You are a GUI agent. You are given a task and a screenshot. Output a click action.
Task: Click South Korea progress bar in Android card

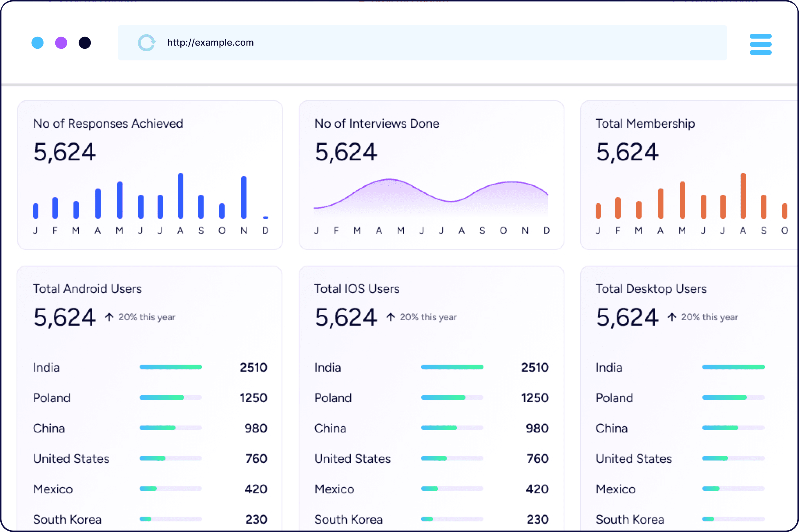(x=171, y=519)
